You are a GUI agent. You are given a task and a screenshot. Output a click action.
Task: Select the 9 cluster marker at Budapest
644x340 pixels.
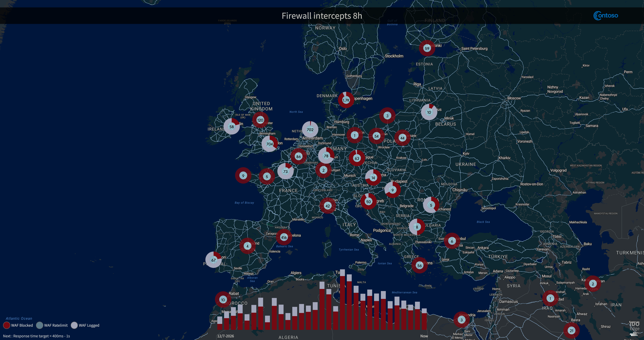click(x=392, y=190)
